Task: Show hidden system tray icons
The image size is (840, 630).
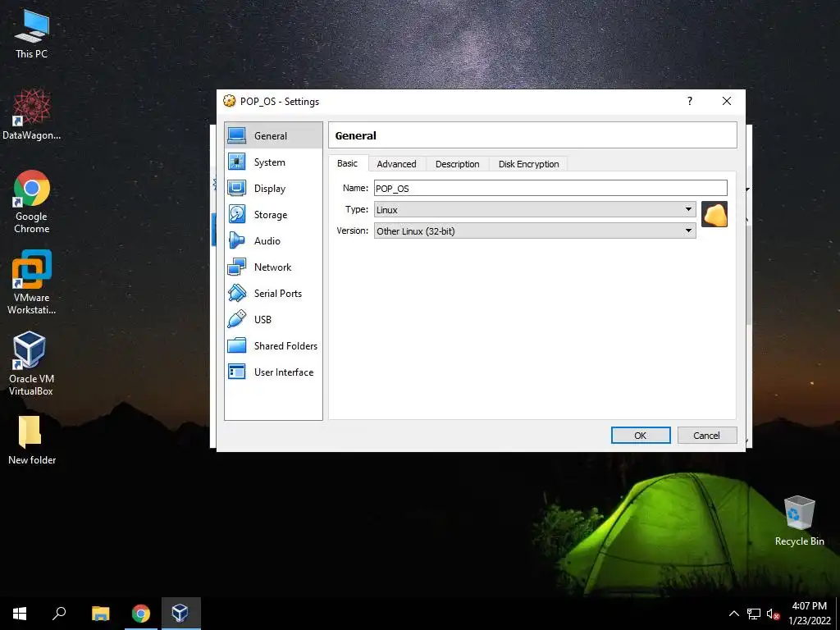Action: coord(734,614)
